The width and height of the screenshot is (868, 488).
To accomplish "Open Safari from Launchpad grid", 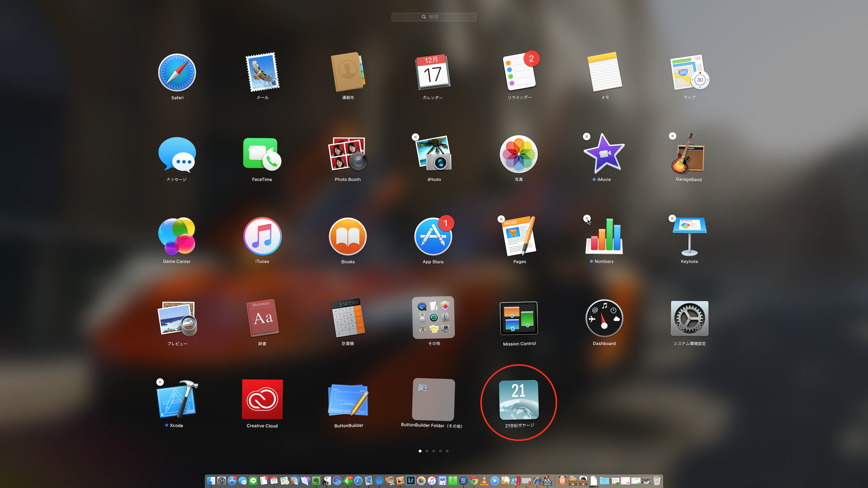I will click(x=177, y=73).
